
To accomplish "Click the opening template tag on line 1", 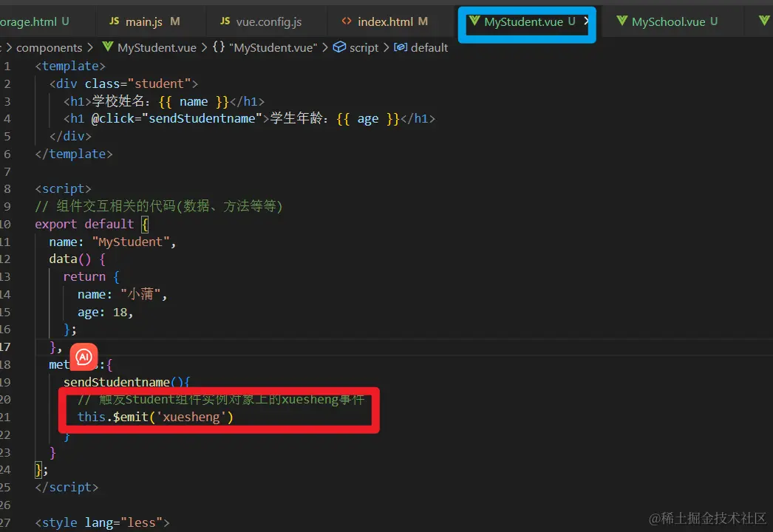I will (70, 66).
